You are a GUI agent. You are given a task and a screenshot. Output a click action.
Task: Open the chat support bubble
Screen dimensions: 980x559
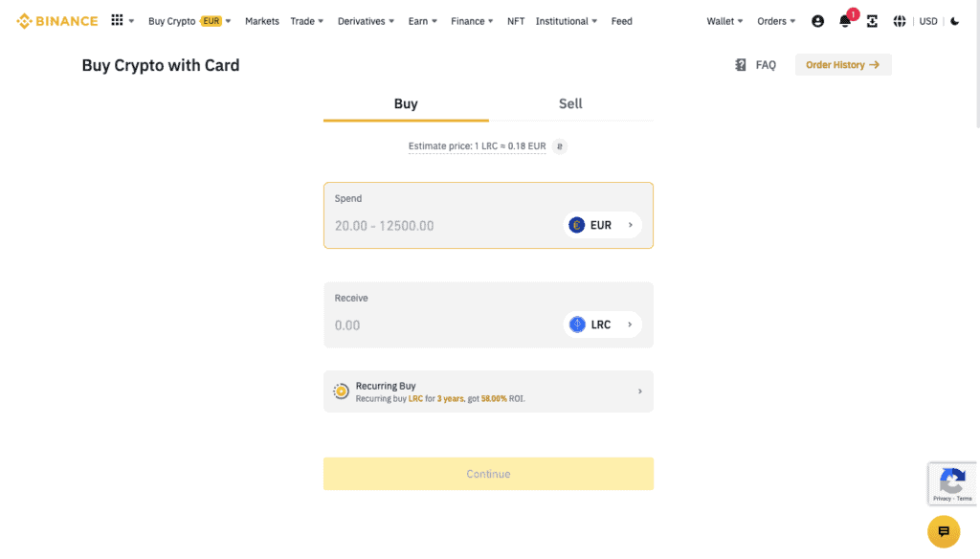[x=943, y=531]
